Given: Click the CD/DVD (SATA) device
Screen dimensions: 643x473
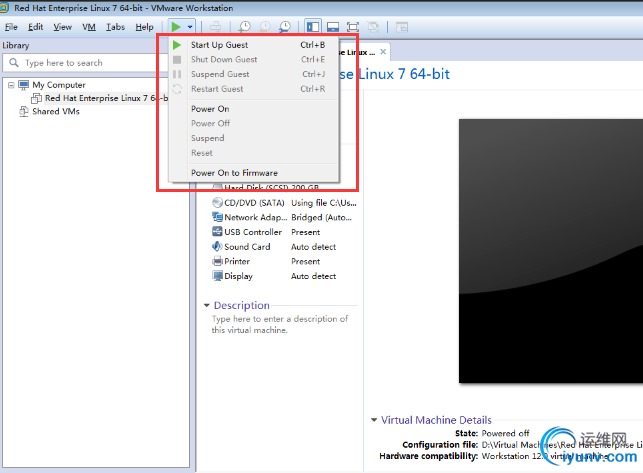Looking at the screenshot, I should (254, 203).
